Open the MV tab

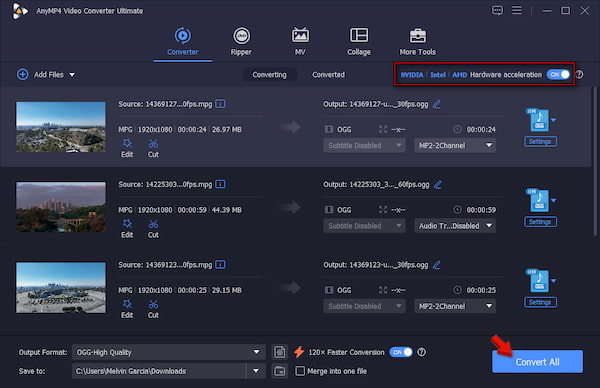click(300, 42)
